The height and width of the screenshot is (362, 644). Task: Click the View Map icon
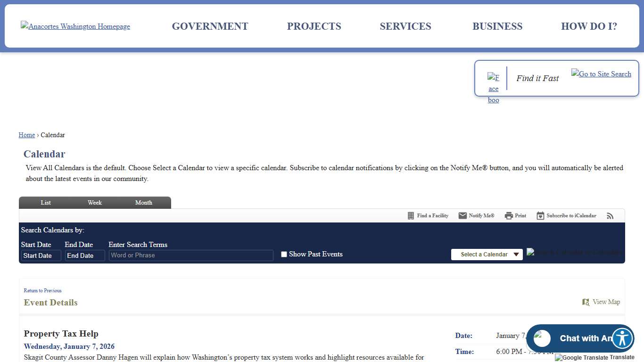pyautogui.click(x=586, y=302)
